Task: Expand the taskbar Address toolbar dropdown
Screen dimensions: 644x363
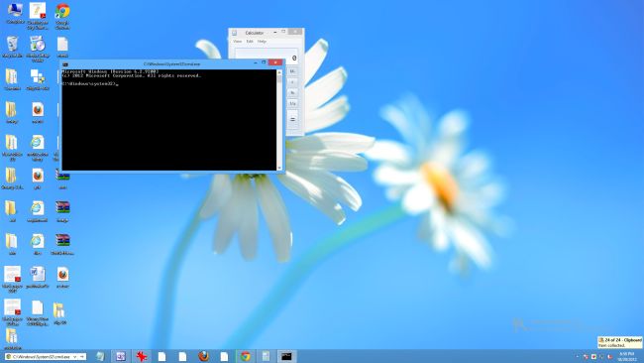Action: [74, 356]
